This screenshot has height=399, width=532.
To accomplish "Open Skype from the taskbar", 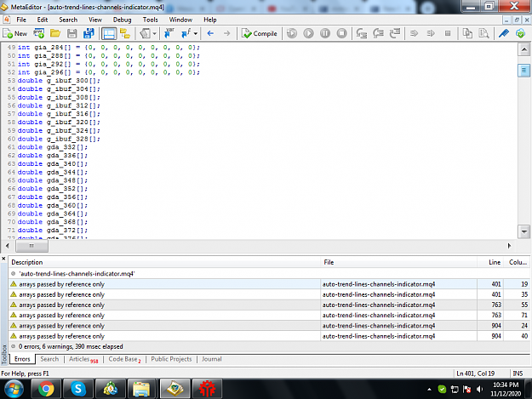I will point(78,389).
